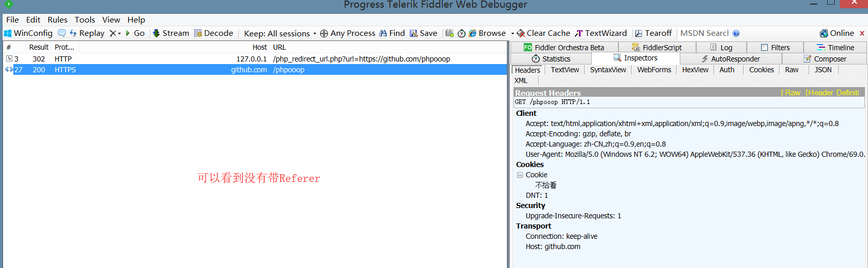Switch to the FiddlerScript tab
This screenshot has width=868, height=268.
(x=657, y=48)
